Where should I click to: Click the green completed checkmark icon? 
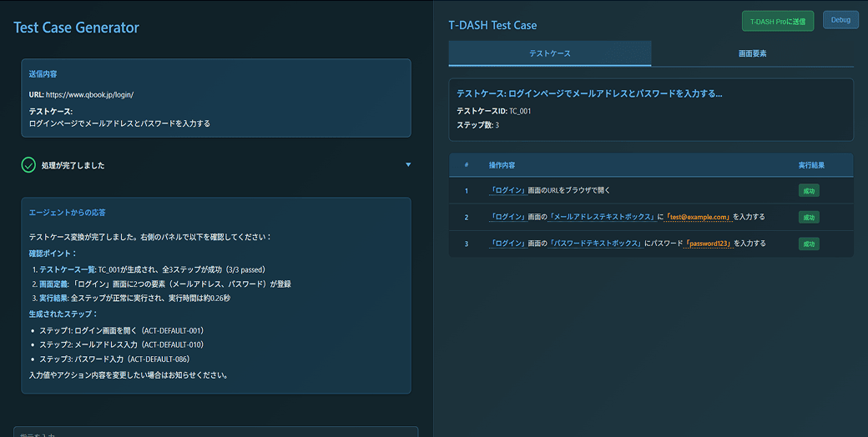tap(28, 165)
